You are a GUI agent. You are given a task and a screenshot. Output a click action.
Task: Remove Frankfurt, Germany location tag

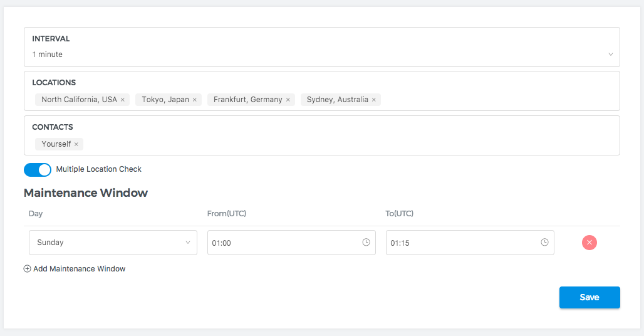click(288, 100)
